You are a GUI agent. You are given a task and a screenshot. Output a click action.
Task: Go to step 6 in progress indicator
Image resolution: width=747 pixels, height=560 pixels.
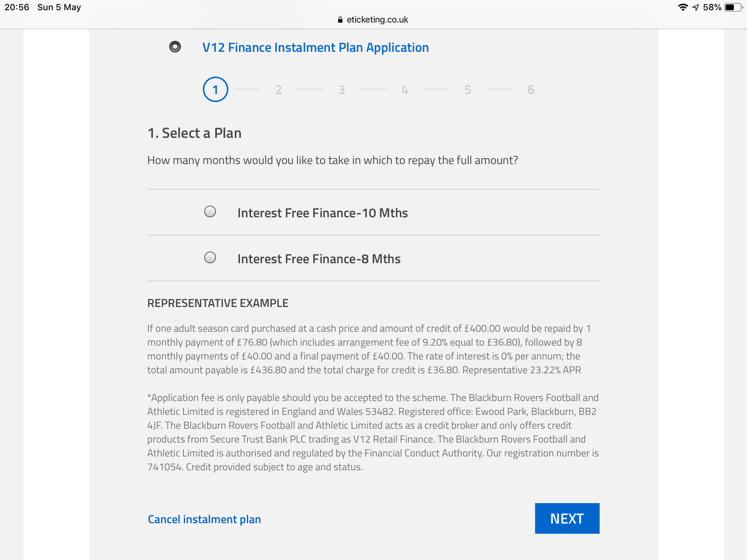(531, 90)
